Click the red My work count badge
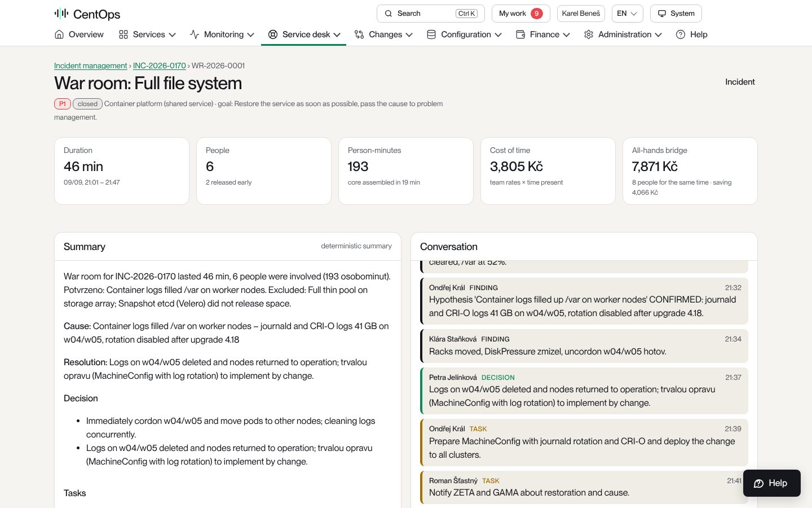The width and height of the screenshot is (812, 508). [537, 14]
